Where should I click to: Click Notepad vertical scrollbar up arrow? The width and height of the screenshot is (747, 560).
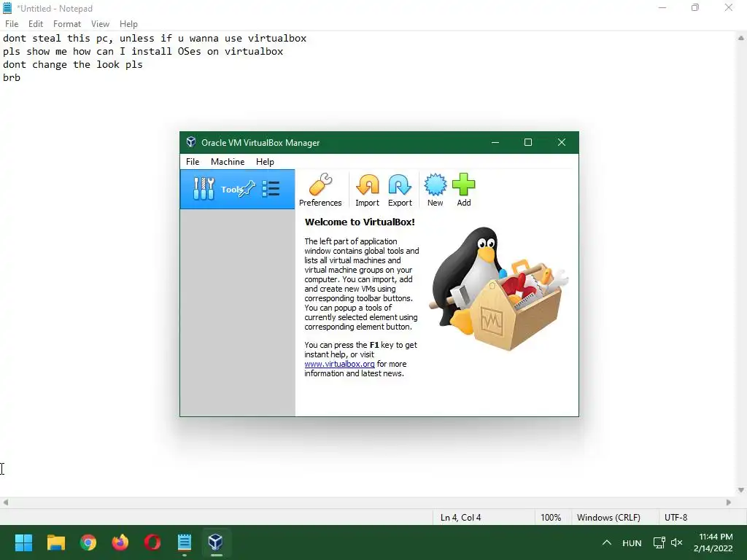tap(741, 38)
